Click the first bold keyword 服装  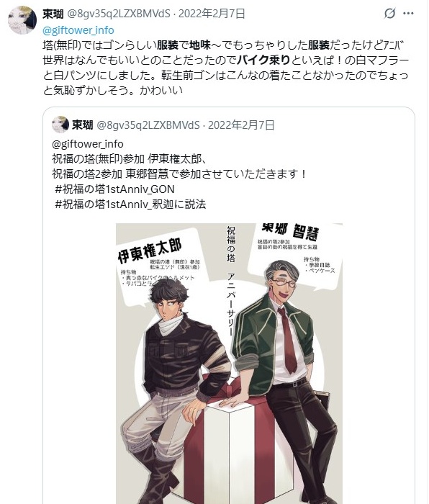[168, 45]
